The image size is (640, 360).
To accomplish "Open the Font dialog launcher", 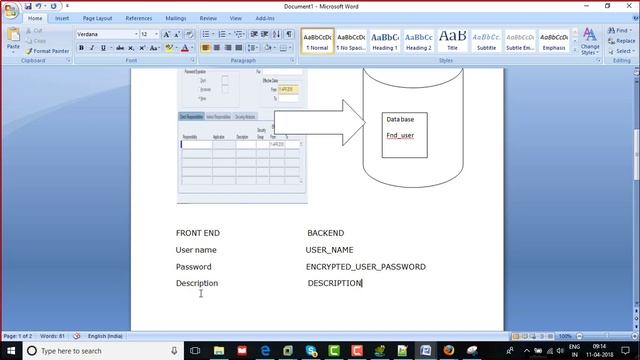I will (193, 60).
